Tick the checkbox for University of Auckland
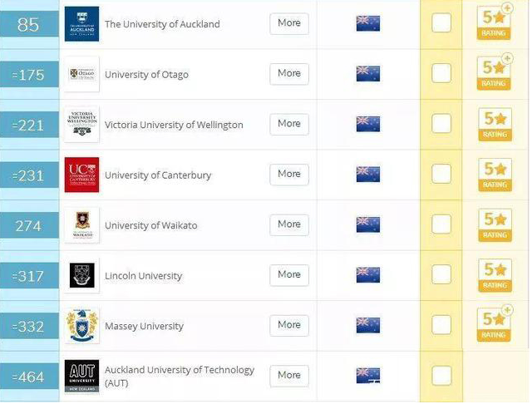The width and height of the screenshot is (532, 404). [x=441, y=23]
